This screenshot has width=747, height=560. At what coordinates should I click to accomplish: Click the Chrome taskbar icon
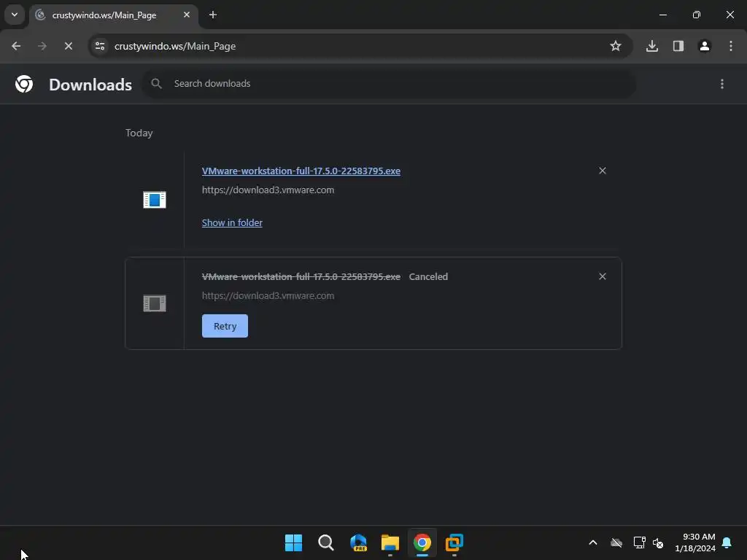(x=422, y=542)
